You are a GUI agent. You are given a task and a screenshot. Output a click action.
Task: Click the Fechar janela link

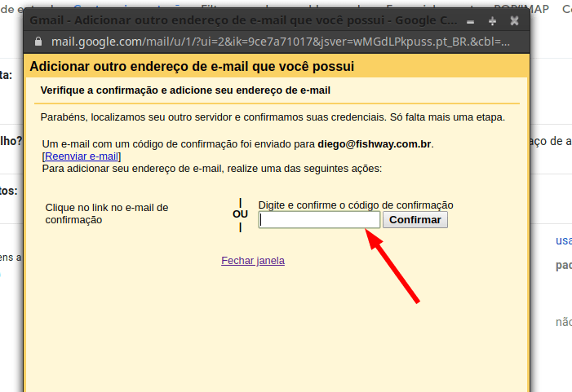[253, 261]
